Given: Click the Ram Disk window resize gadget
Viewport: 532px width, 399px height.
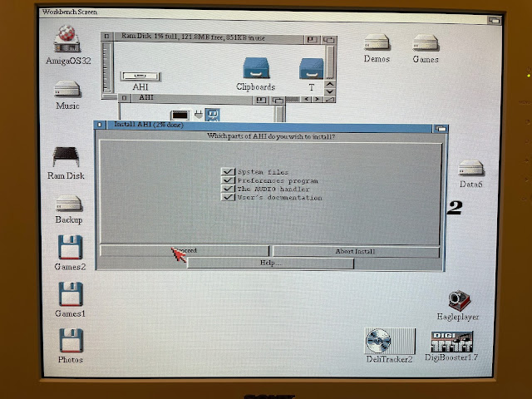Looking at the screenshot, I should [330, 100].
